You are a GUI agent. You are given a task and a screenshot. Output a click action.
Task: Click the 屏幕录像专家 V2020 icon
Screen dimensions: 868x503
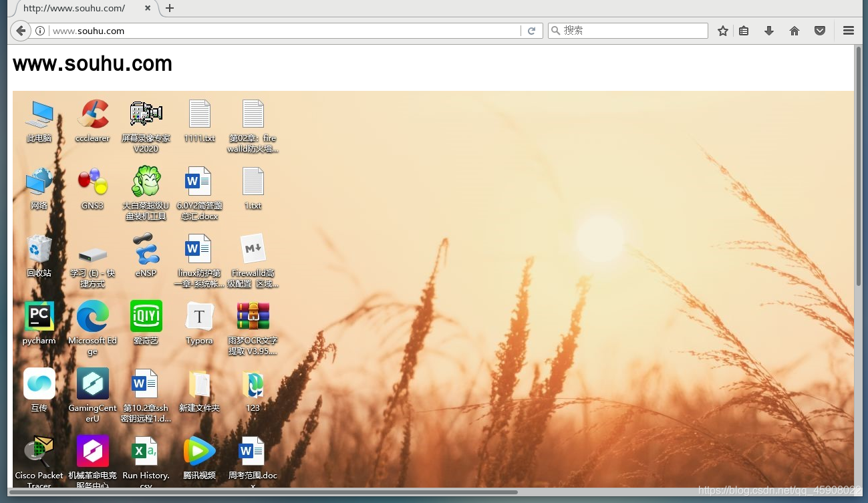(146, 126)
